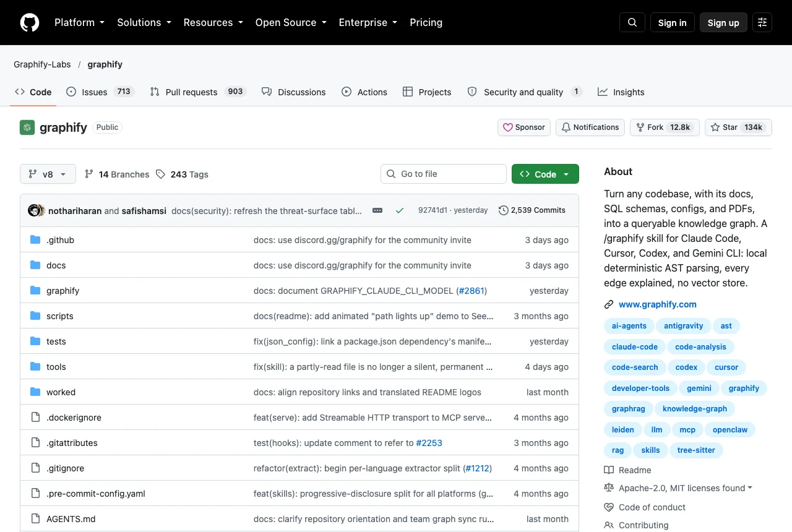Viewport: 792px width, 532px height.
Task: Star the graphify repository
Action: 738,127
